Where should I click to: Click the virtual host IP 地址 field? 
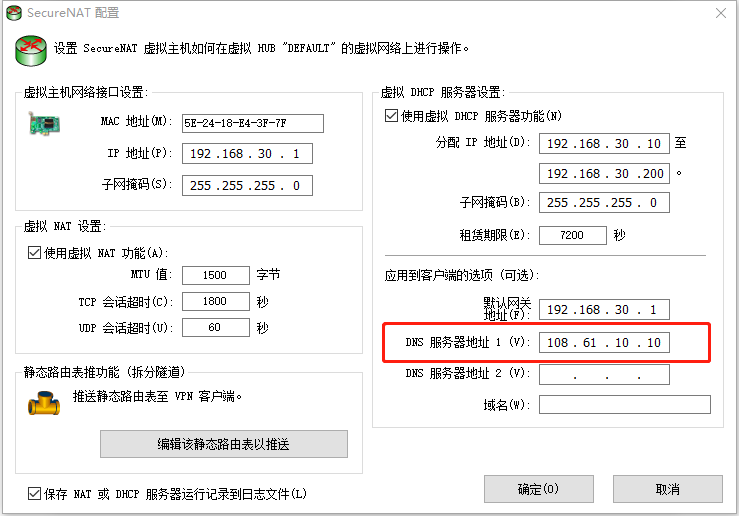(247, 154)
